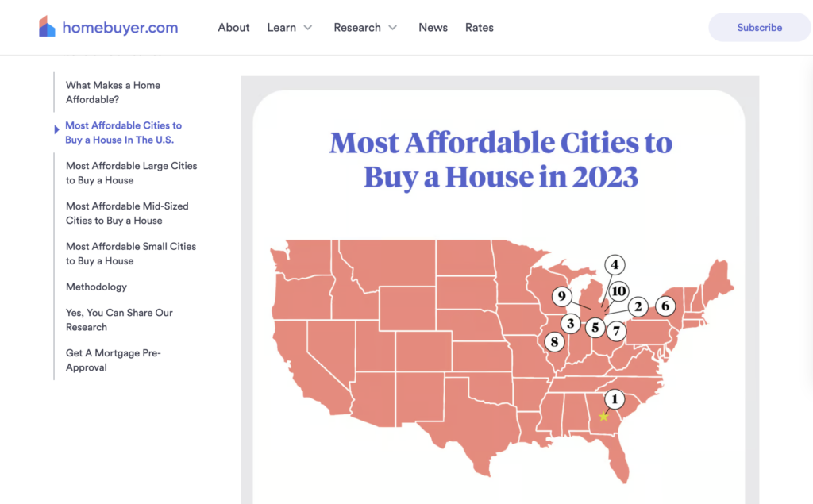Click map marker 9 in Wisconsin
Viewport: 813px width, 504px height.
click(561, 297)
